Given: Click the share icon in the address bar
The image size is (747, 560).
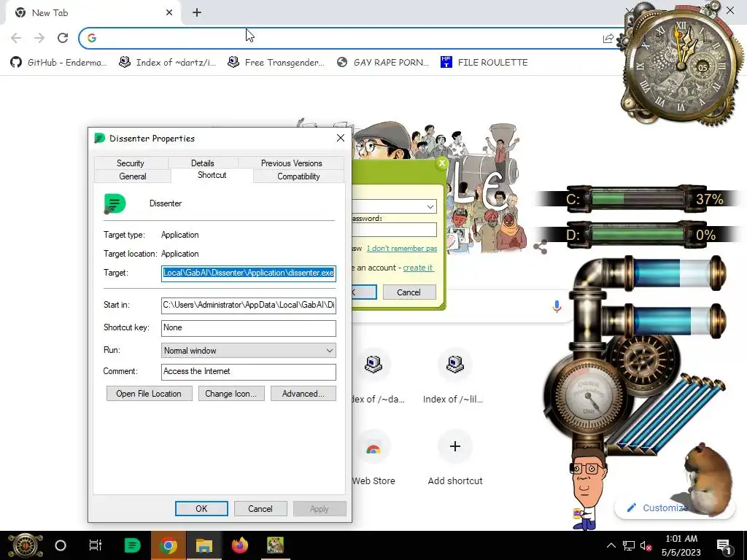Looking at the screenshot, I should 608,39.
